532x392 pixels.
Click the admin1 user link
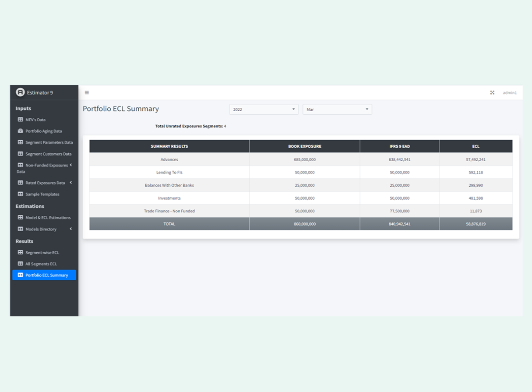pos(509,93)
